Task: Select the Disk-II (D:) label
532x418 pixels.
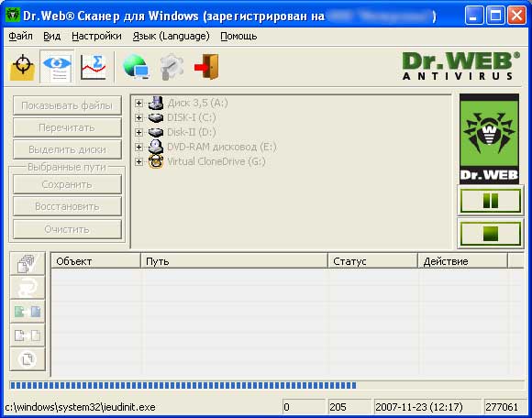Action: 192,132
